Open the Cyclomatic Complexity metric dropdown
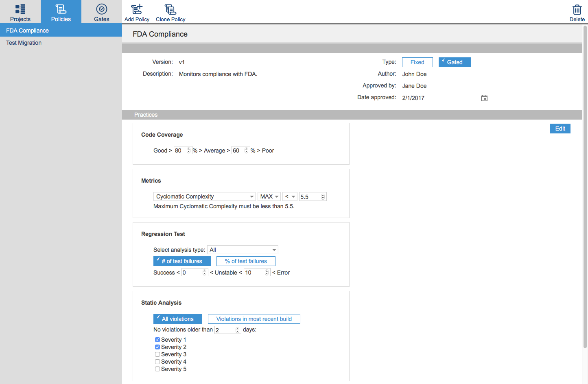This screenshot has height=384, width=588. point(205,196)
